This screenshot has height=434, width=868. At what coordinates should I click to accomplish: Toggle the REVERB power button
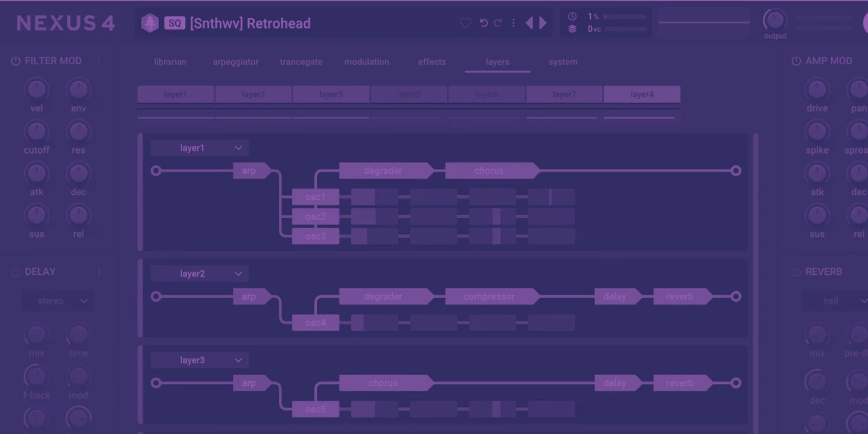(796, 272)
